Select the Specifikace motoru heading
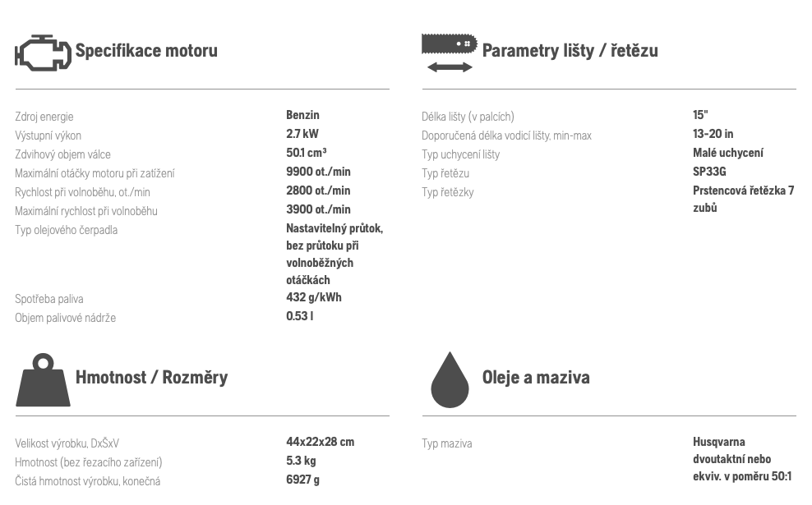812x505 pixels. point(146,51)
